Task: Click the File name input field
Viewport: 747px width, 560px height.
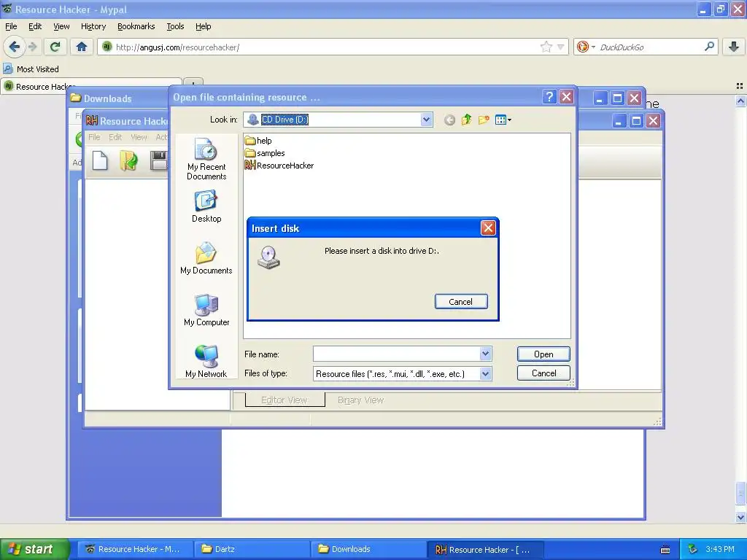Action: pos(396,354)
